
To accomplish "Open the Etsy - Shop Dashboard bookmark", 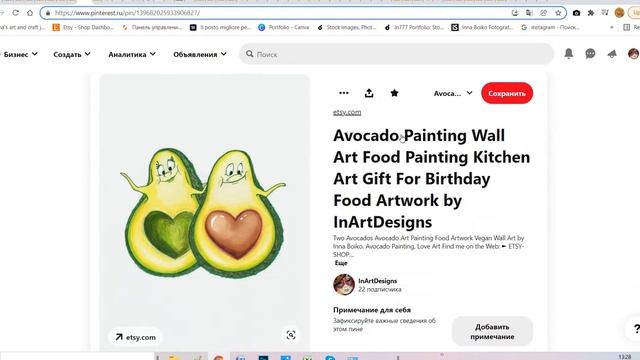I will pyautogui.click(x=84, y=27).
